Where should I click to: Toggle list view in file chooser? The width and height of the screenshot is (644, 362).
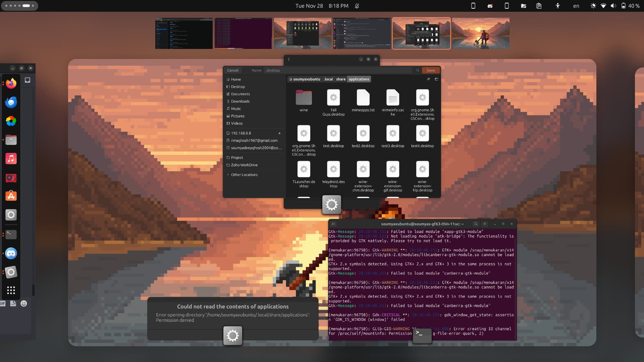(x=429, y=79)
